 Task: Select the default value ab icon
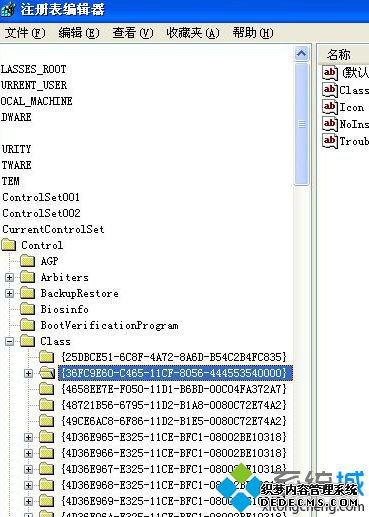330,73
